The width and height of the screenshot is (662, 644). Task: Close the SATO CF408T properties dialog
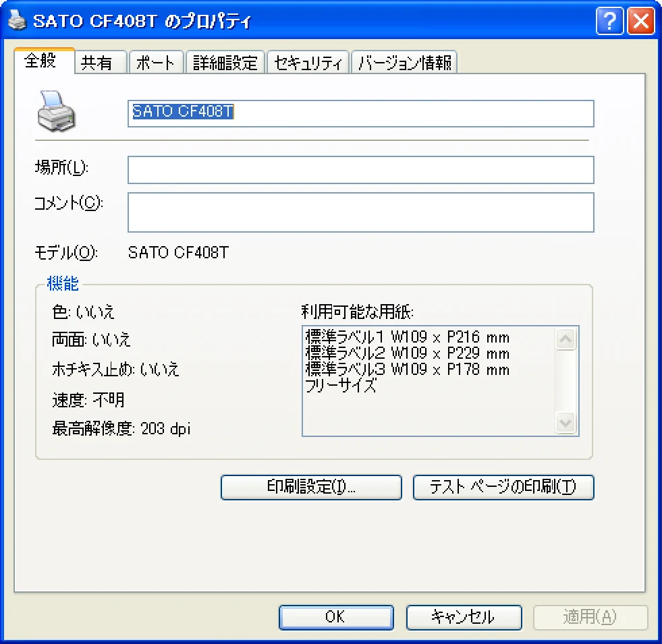641,21
